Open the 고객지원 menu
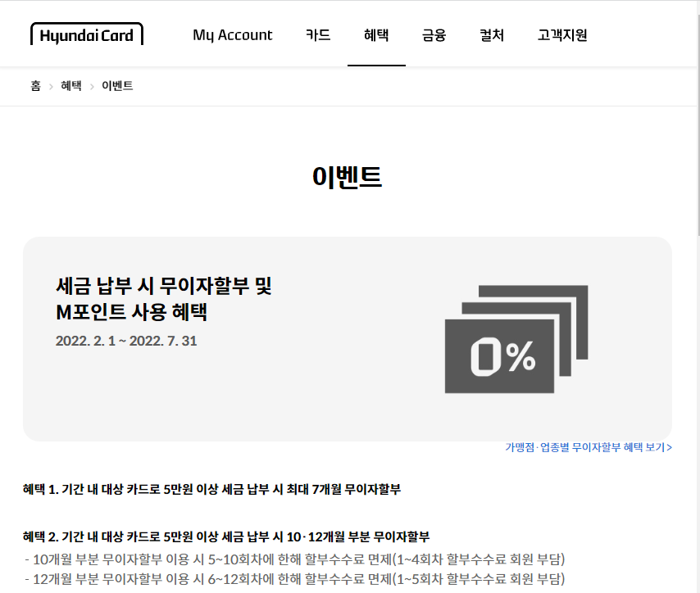700x593 pixels. pos(562,34)
